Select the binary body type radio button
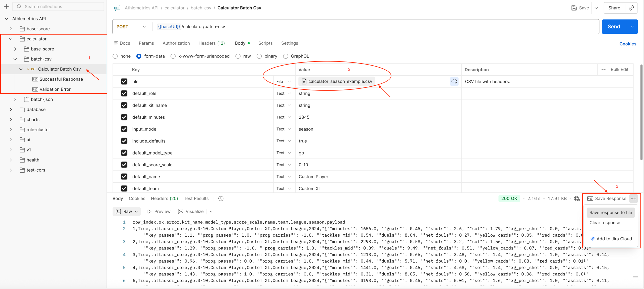This screenshot has height=289, width=644. point(259,56)
